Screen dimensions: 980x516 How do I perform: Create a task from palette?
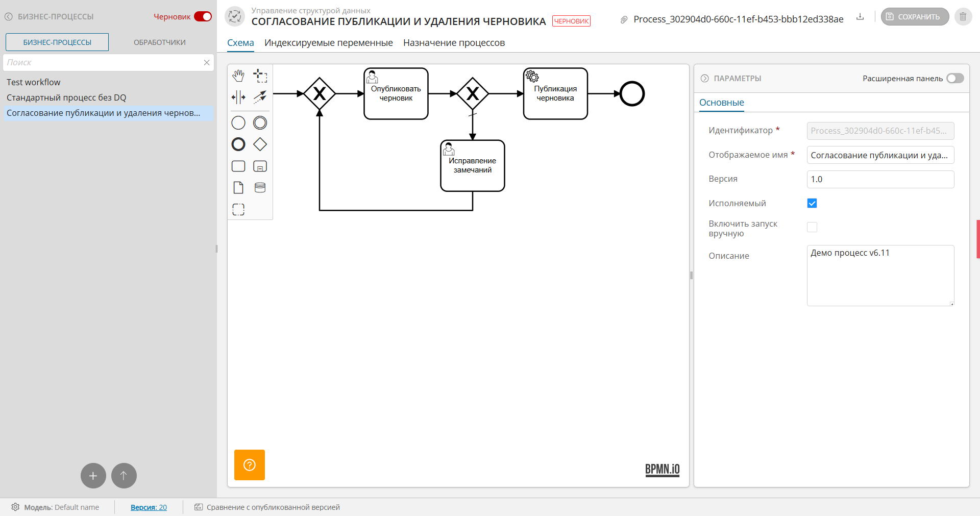tap(238, 166)
